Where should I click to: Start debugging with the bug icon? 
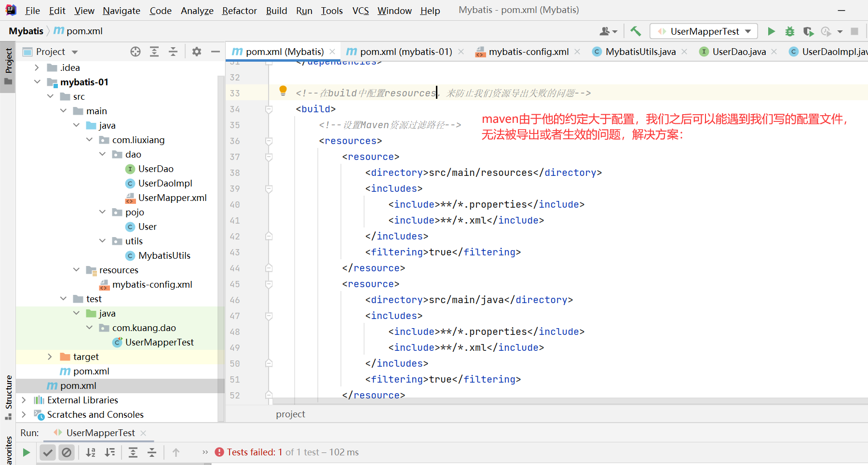point(790,31)
